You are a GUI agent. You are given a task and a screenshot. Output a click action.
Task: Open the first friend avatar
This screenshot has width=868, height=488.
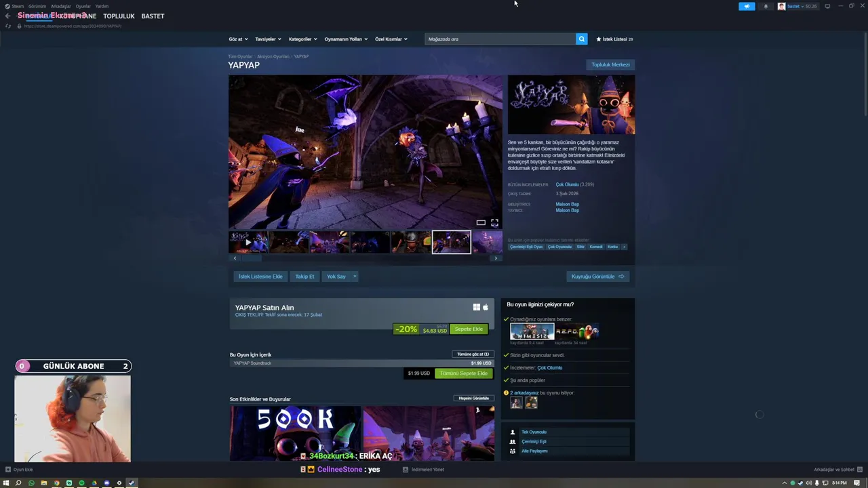516,403
